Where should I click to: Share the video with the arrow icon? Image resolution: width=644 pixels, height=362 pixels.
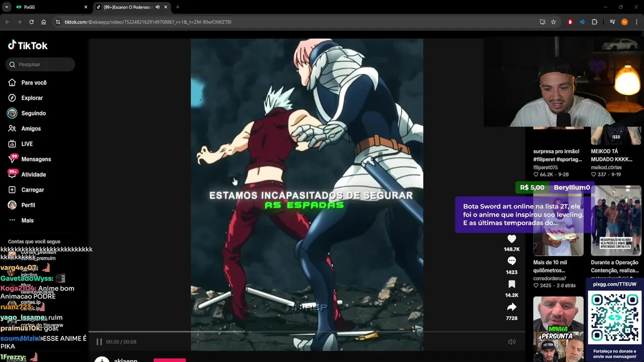pos(512,307)
